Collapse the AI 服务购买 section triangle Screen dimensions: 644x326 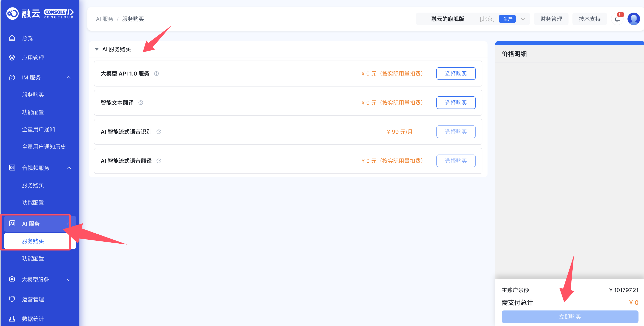pyautogui.click(x=97, y=49)
